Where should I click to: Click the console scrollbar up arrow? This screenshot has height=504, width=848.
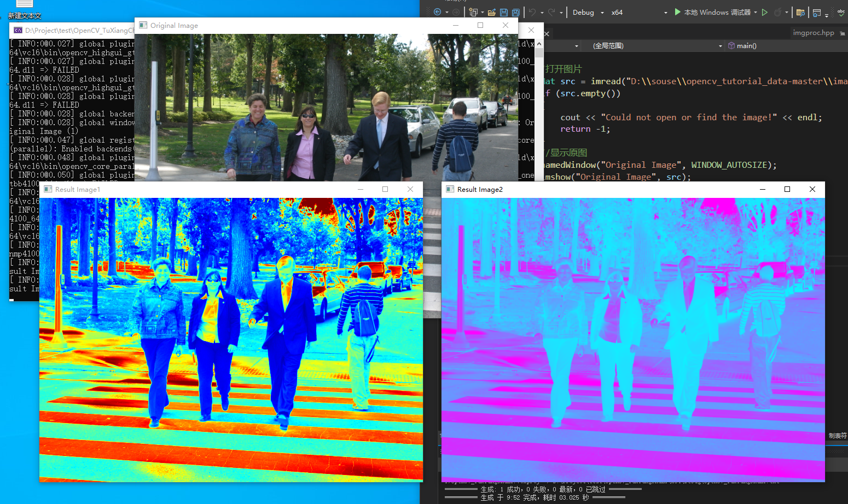(x=539, y=44)
